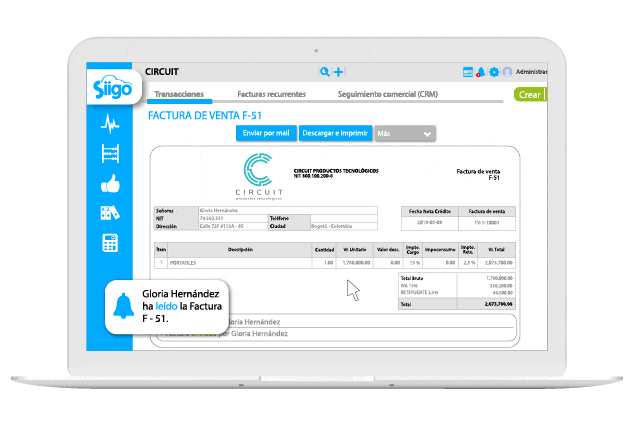Screen dimensions: 634x432
Task: Open the calculator sidebar icon
Action: coord(110,243)
